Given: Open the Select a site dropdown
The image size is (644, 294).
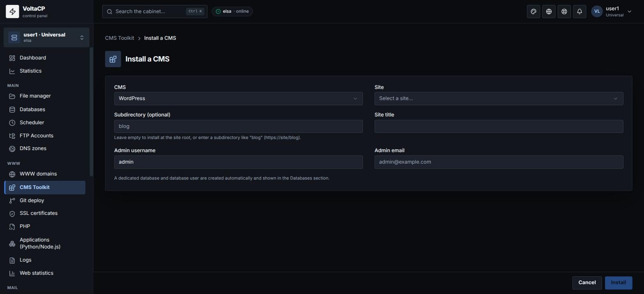Looking at the screenshot, I should pyautogui.click(x=499, y=98).
